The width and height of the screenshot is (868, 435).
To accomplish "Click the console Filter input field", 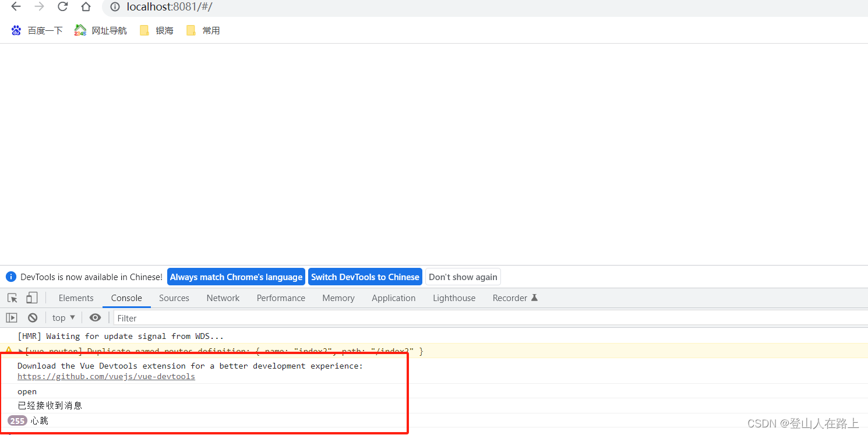I will pos(489,318).
